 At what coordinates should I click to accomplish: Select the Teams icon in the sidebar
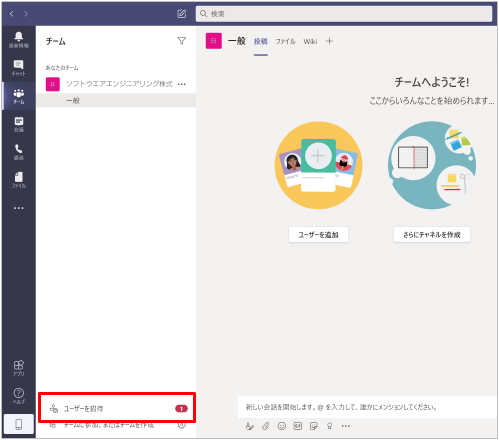[x=19, y=96]
